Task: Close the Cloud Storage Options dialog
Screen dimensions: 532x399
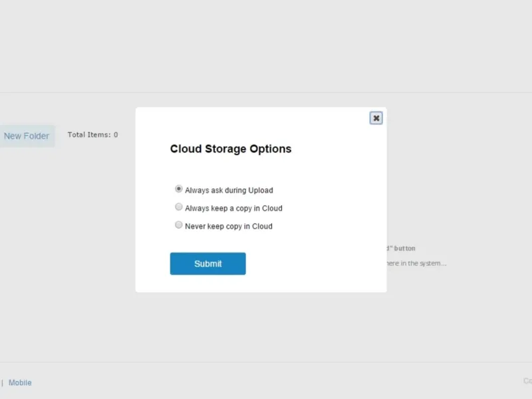Action: point(376,118)
